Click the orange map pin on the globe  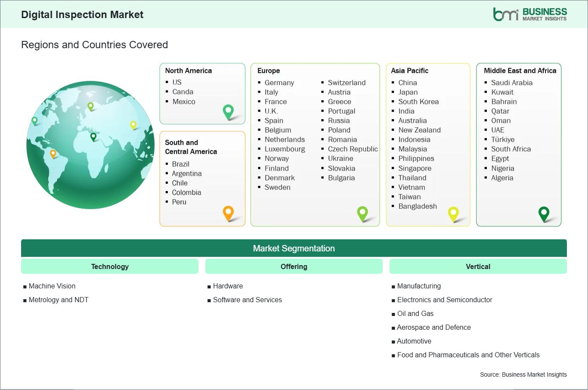tap(53, 153)
